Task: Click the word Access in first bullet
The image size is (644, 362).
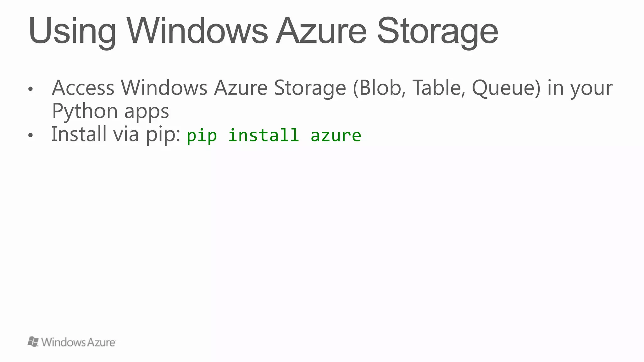Action: click(83, 88)
